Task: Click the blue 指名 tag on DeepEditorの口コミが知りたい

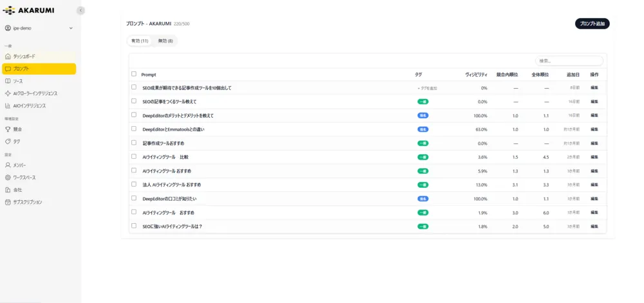Action: 423,199
